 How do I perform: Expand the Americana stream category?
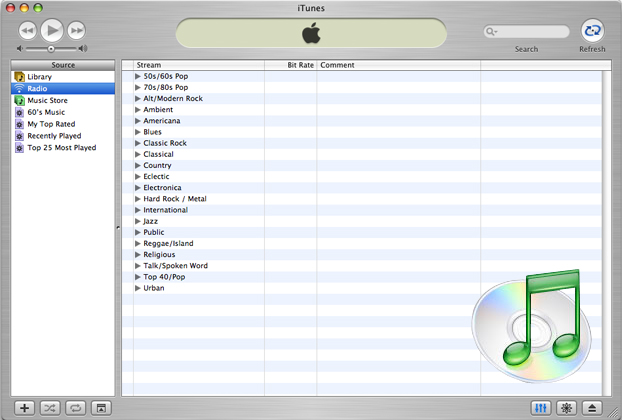tap(138, 121)
